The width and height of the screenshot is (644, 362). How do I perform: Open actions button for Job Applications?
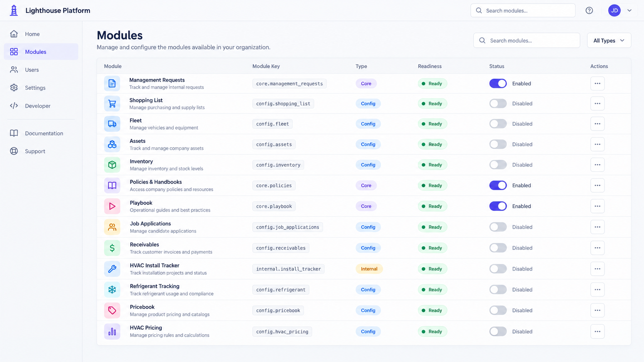(x=597, y=227)
